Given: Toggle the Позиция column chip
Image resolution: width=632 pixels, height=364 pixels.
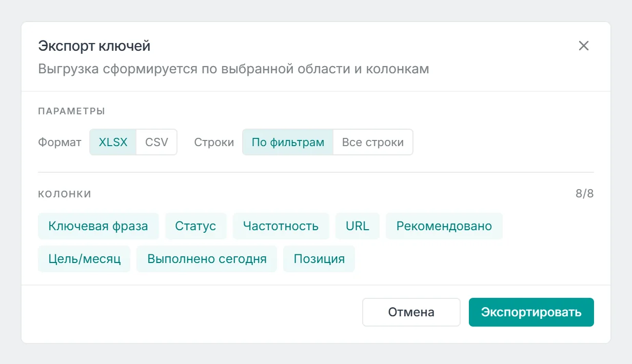Looking at the screenshot, I should click(319, 259).
